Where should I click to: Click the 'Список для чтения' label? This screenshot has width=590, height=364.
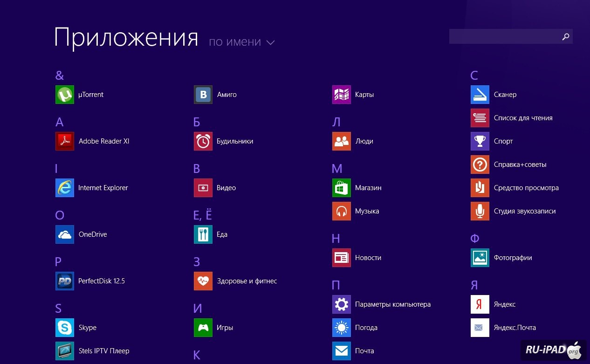[523, 118]
